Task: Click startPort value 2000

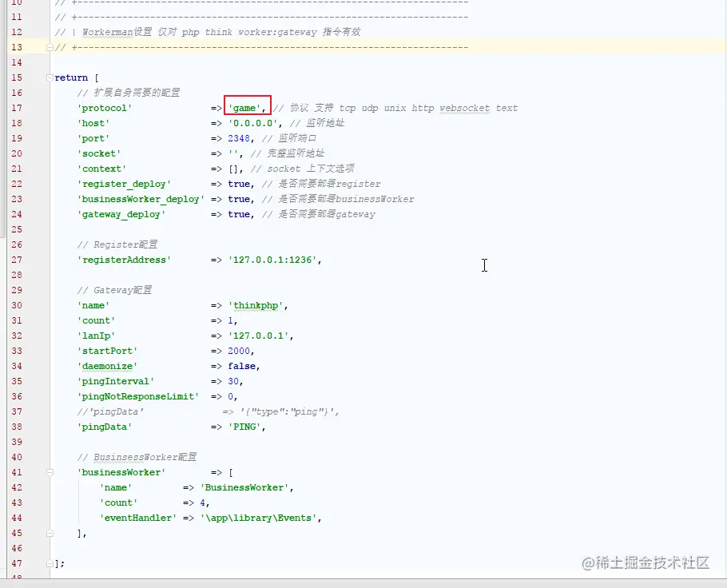Action: tap(239, 351)
